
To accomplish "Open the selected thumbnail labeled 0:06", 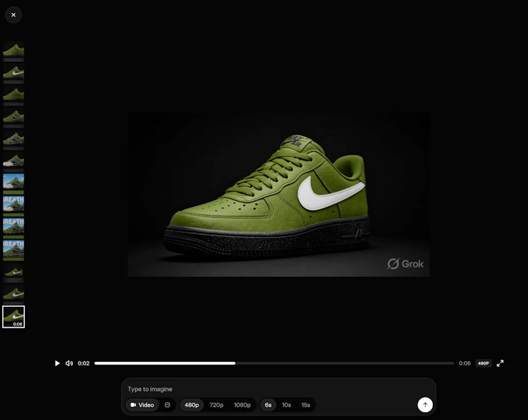I will pyautogui.click(x=13, y=317).
